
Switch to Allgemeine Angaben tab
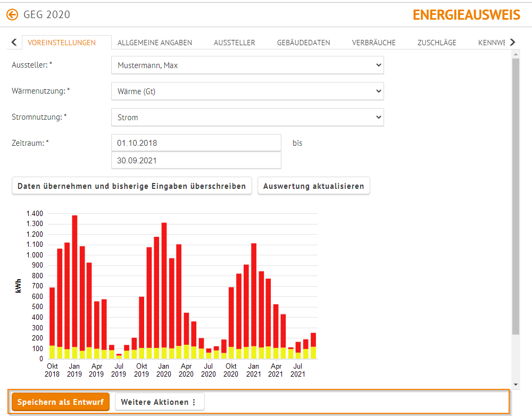(x=155, y=43)
